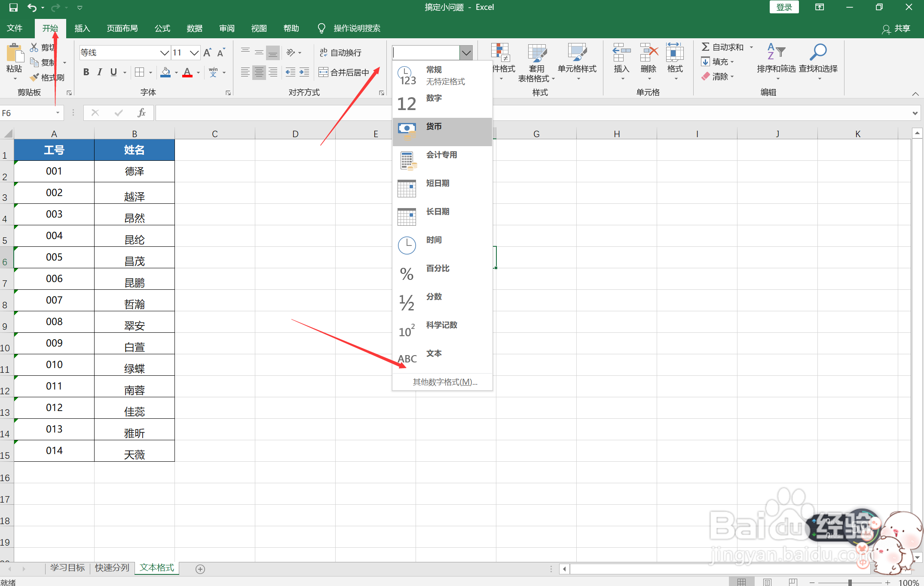The image size is (924, 586).
Task: Toggle bottom vertical alignment
Action: (273, 52)
